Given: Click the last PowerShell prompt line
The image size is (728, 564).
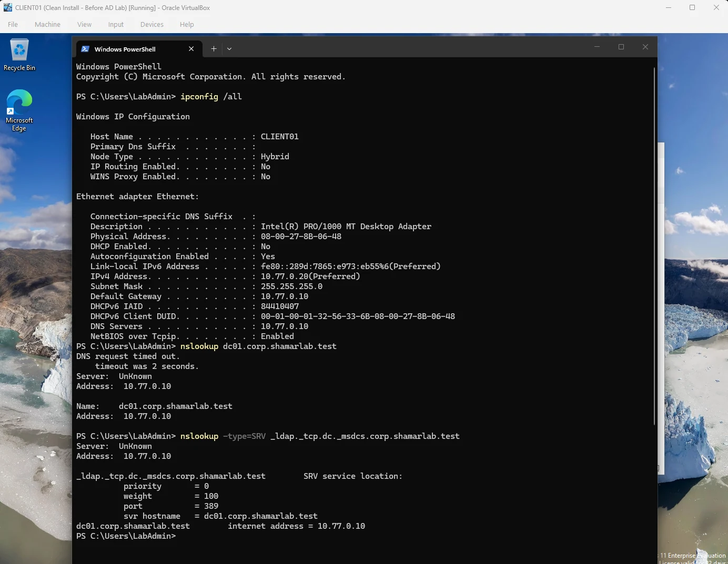Looking at the screenshot, I should coord(126,536).
